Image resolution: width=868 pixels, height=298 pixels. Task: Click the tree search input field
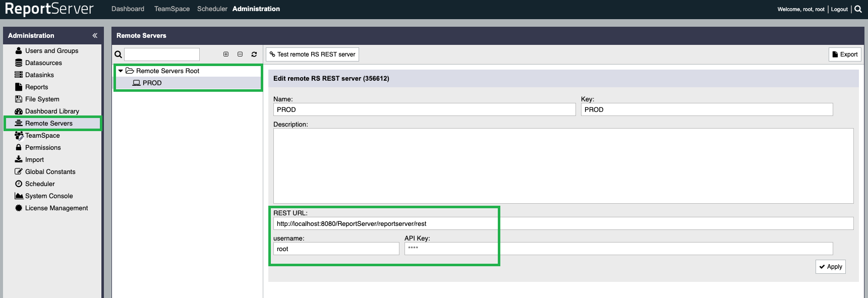click(162, 54)
